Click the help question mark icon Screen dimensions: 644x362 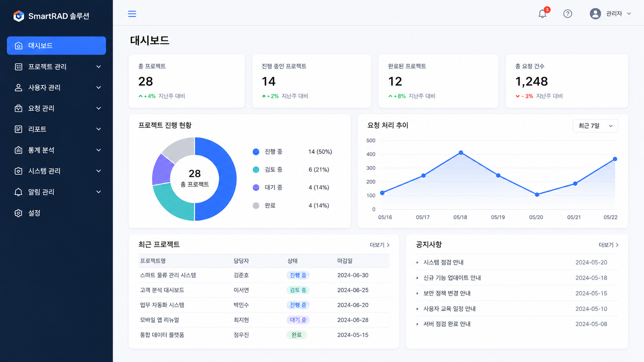pyautogui.click(x=567, y=14)
